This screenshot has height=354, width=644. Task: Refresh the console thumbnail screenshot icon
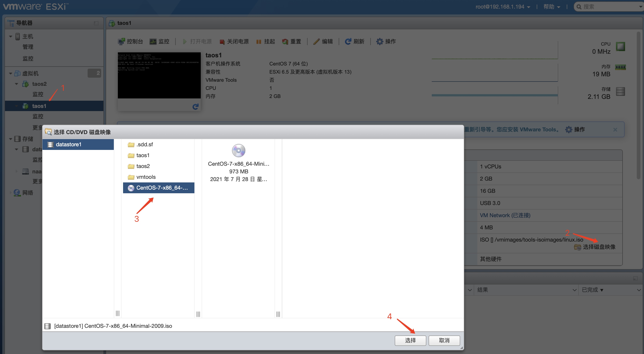coord(196,107)
